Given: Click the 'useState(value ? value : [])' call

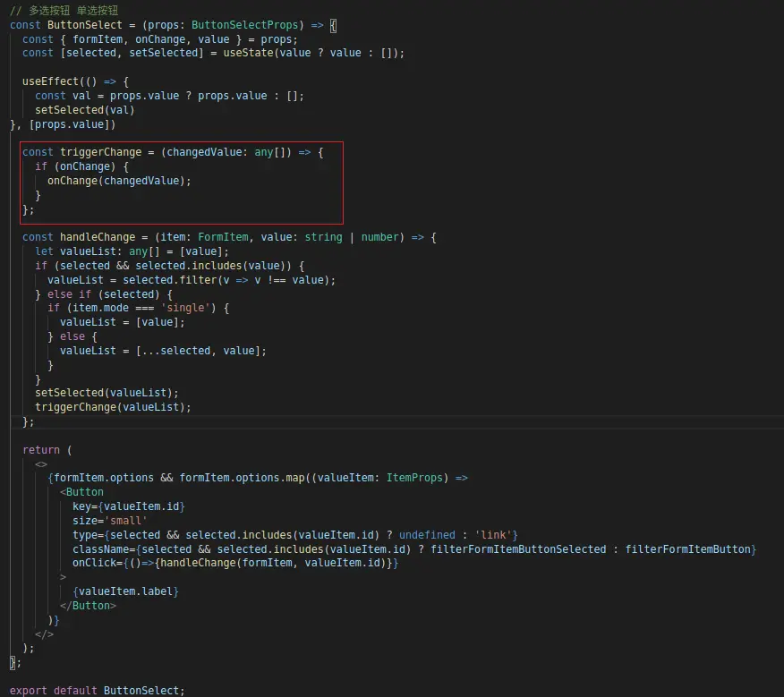Looking at the screenshot, I should [x=310, y=53].
